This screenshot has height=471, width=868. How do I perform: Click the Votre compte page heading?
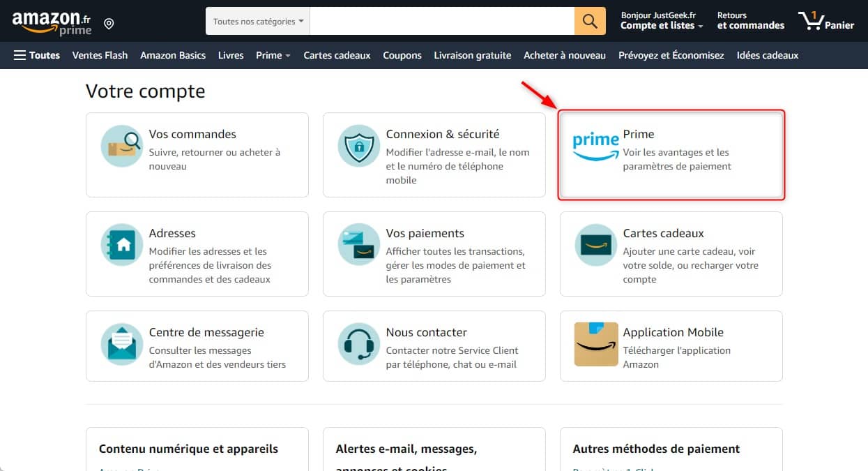[145, 91]
